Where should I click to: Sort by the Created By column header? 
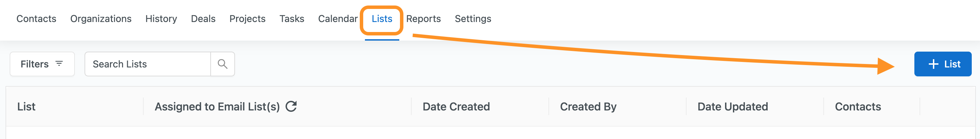click(588, 106)
